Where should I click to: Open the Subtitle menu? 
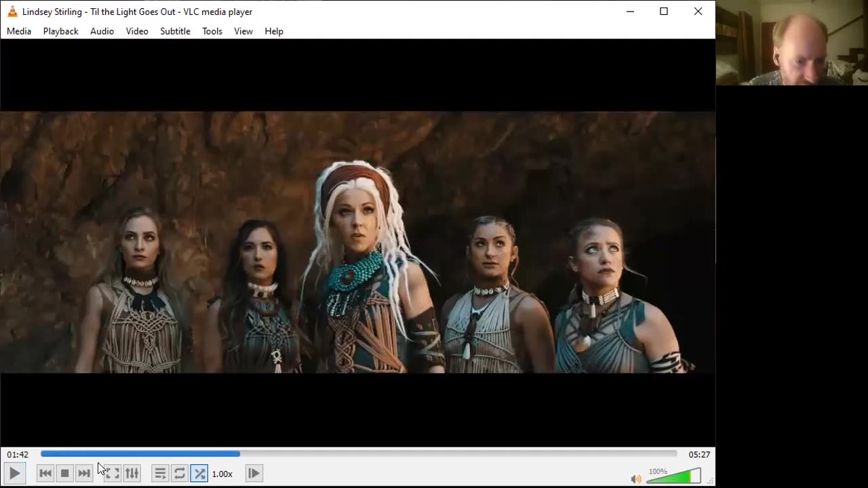pos(175,31)
